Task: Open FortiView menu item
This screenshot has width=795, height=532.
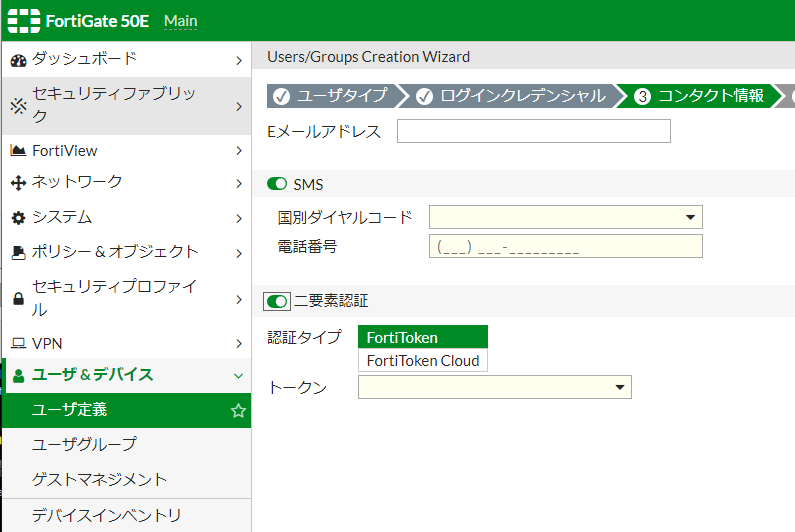Action: [x=127, y=151]
